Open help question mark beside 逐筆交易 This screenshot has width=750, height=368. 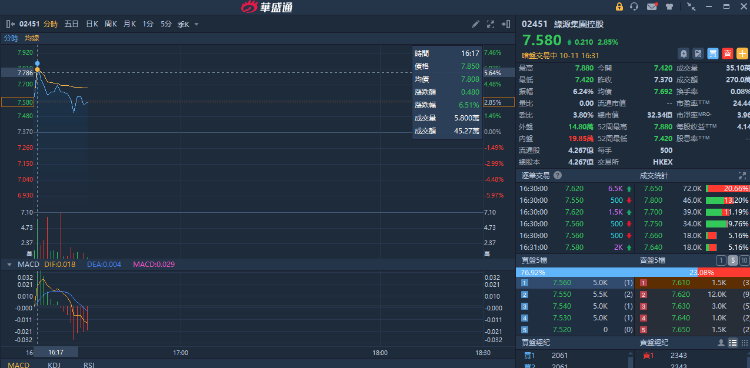point(557,176)
